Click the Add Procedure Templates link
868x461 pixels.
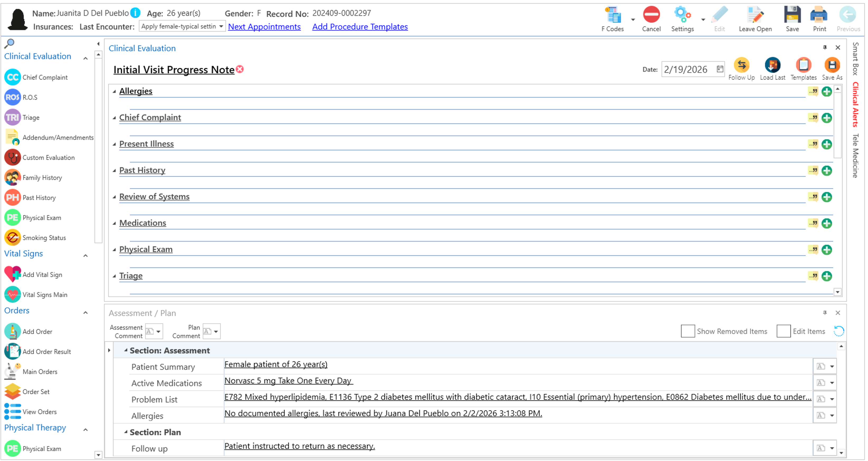point(360,27)
